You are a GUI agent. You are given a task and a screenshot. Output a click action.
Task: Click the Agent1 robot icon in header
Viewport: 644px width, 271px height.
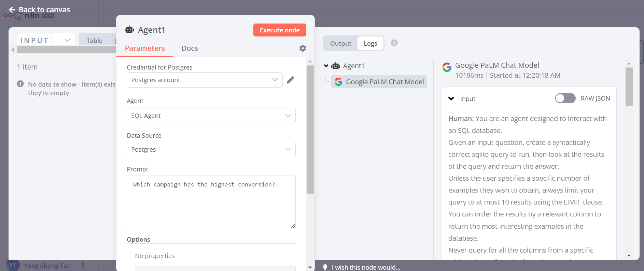(129, 30)
